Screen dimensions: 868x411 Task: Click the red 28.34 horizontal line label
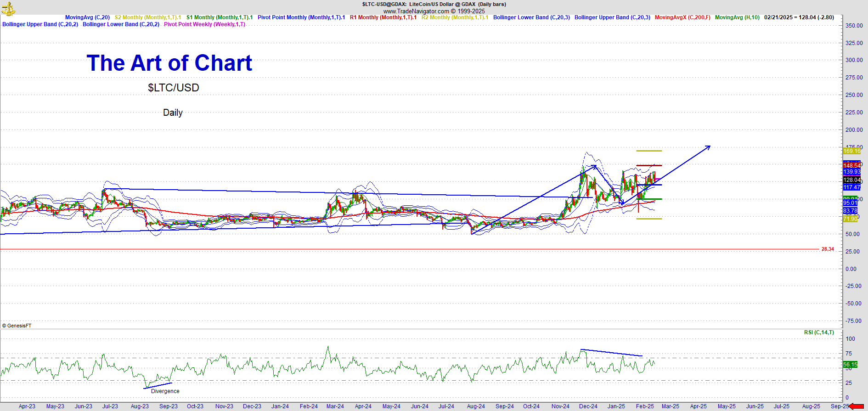tap(828, 249)
